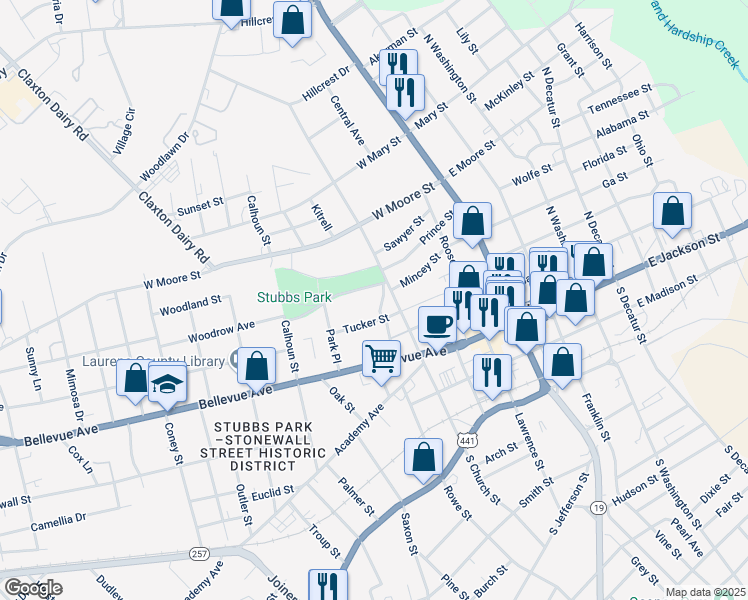Open the Google logo link
Image resolution: width=748 pixels, height=600 pixels.
pos(33,589)
